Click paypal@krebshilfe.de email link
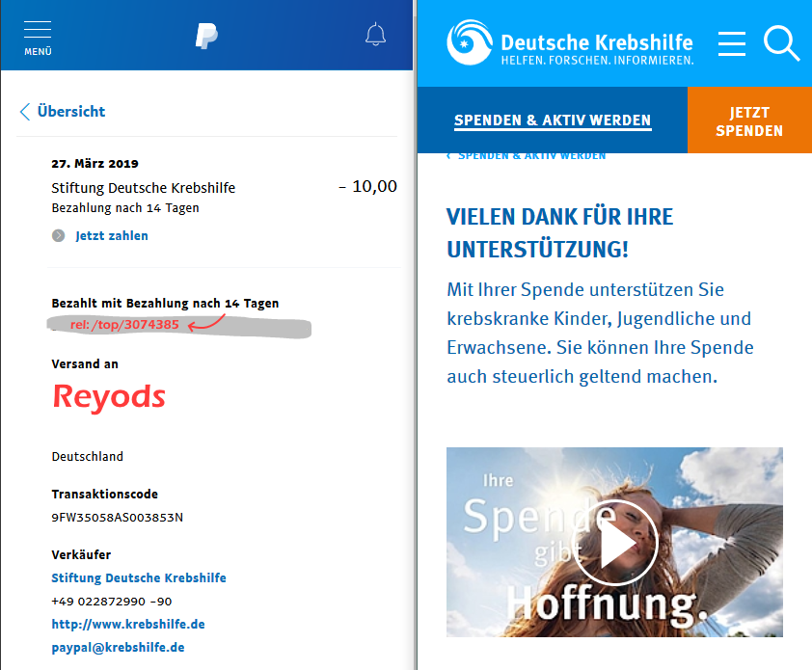The height and width of the screenshot is (670, 812). (118, 648)
